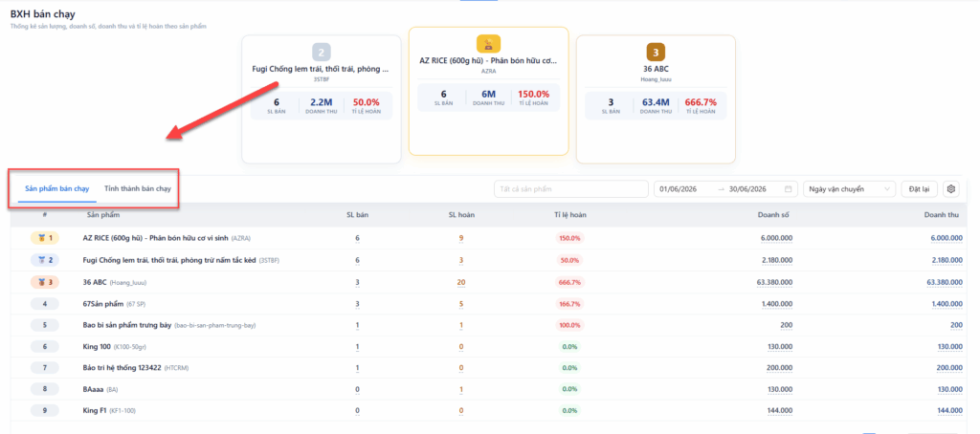Click the SL hoàn value 9 for AZ RICE
Screen dimensions: 980x434
(x=460, y=238)
